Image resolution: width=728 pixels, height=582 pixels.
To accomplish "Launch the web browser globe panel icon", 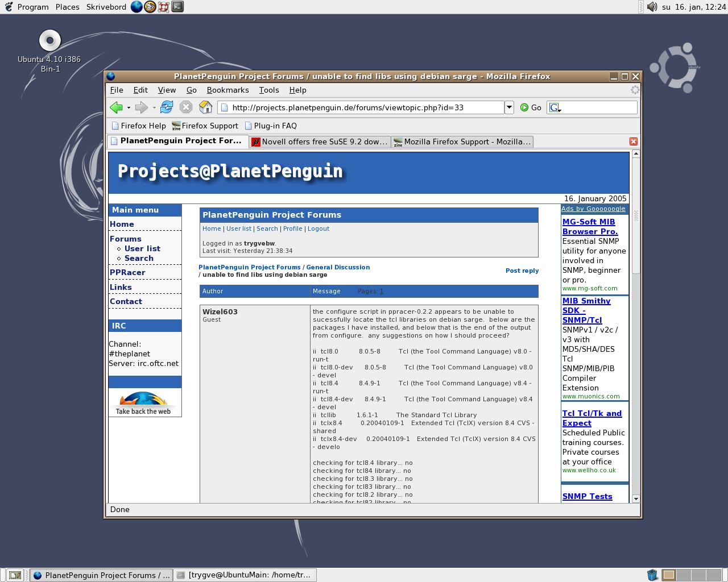I will point(136,7).
